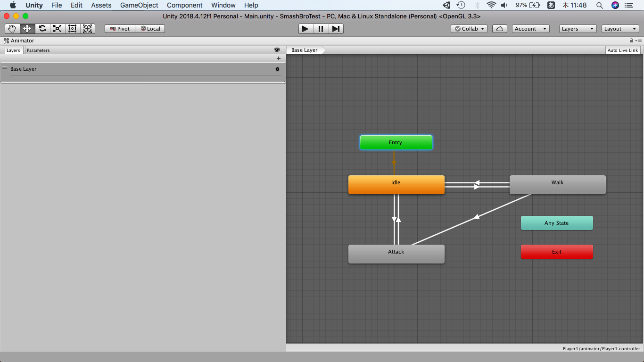
Task: Open the Help menu
Action: [x=251, y=5]
